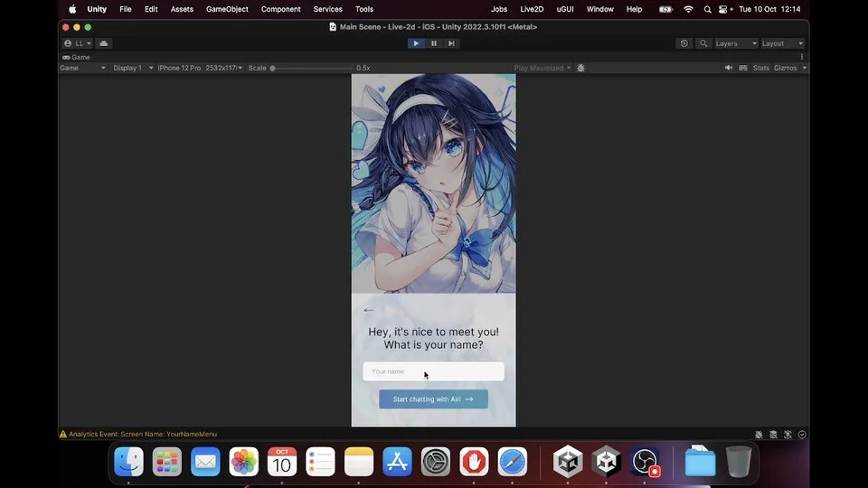The height and width of the screenshot is (488, 868).
Task: Open Finder from the Dock
Action: coord(128,462)
